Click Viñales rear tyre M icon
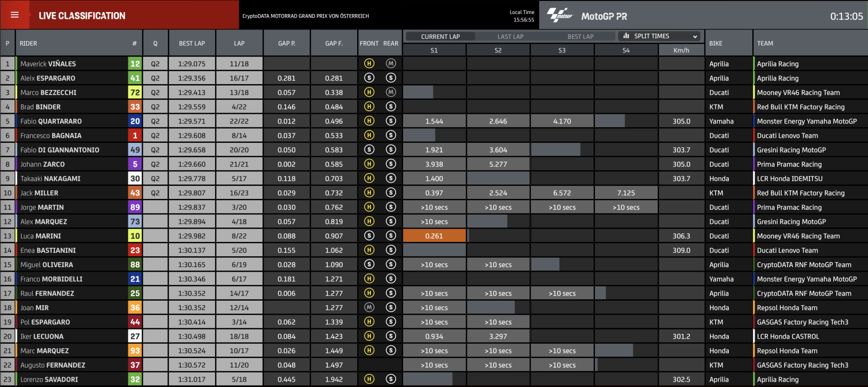868x387 pixels. (x=391, y=64)
